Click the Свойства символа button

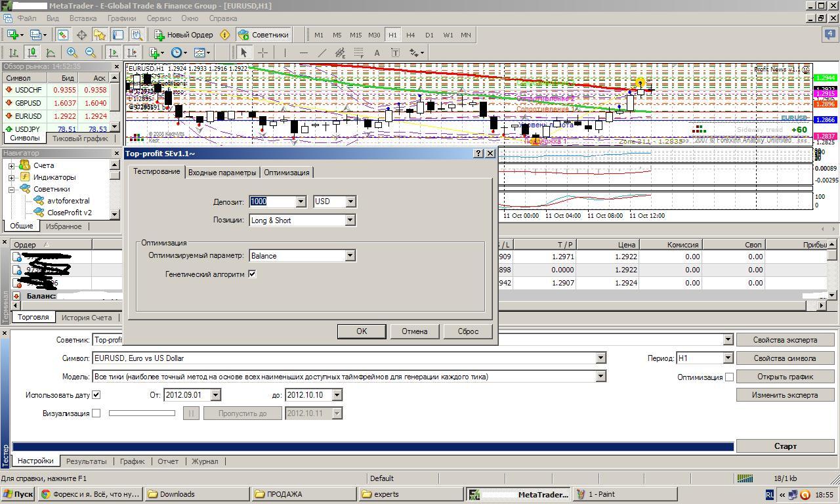[x=785, y=358]
